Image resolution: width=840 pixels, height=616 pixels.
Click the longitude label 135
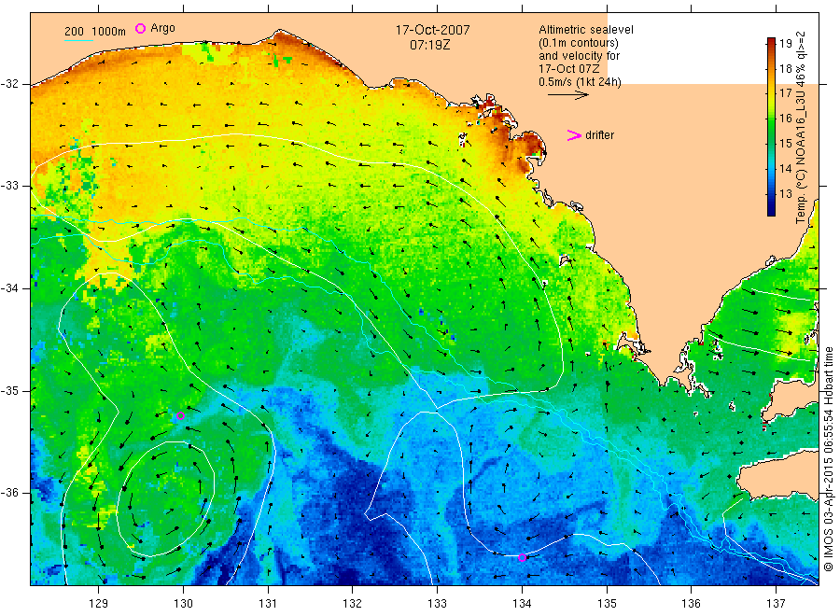point(607,604)
